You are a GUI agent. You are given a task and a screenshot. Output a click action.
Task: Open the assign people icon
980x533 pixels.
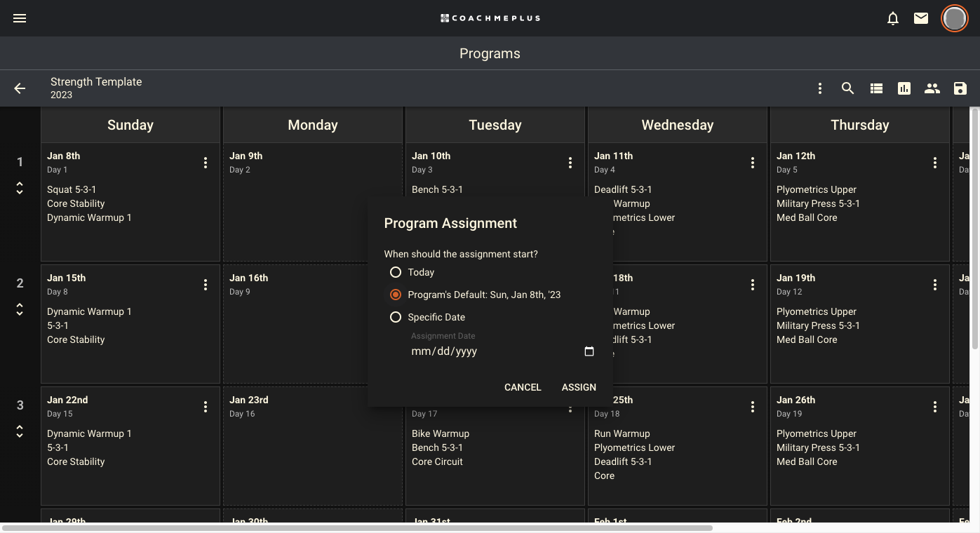click(932, 88)
